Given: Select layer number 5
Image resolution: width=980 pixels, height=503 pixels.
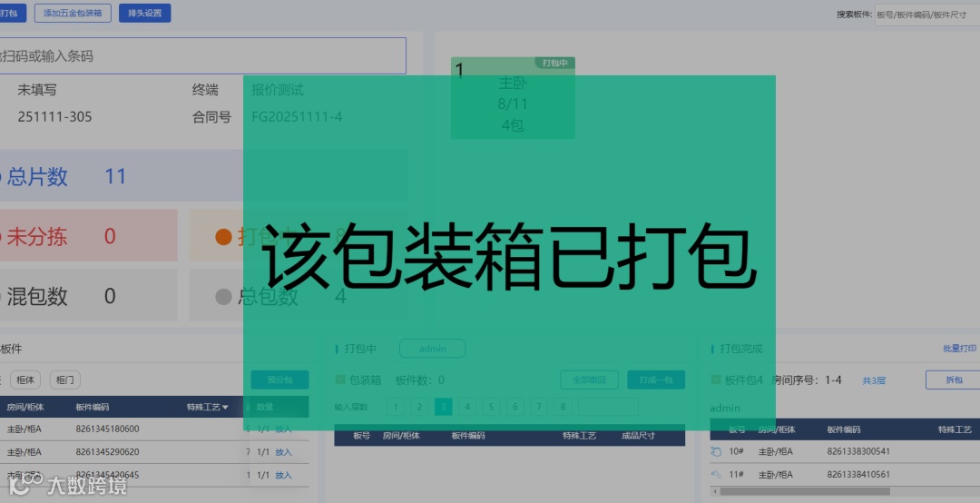Looking at the screenshot, I should point(491,407).
